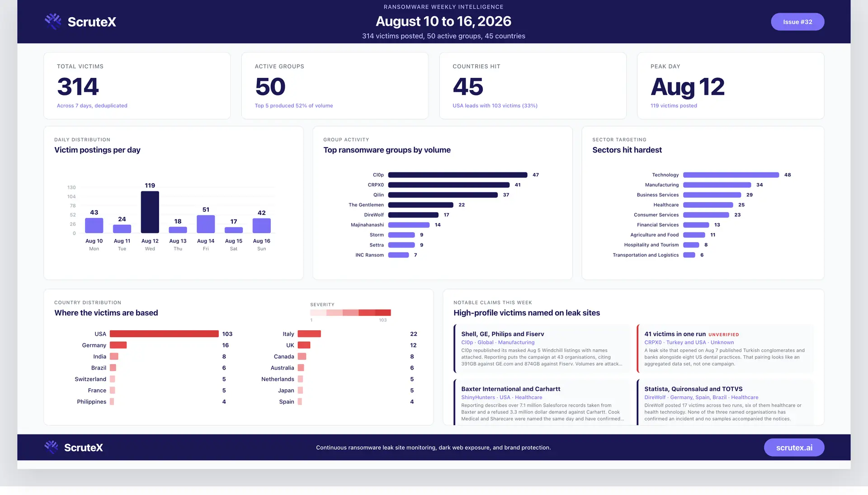Image resolution: width=868 pixels, height=495 pixels.
Task: Click the UNVERIFIED tag
Action: coord(723,335)
